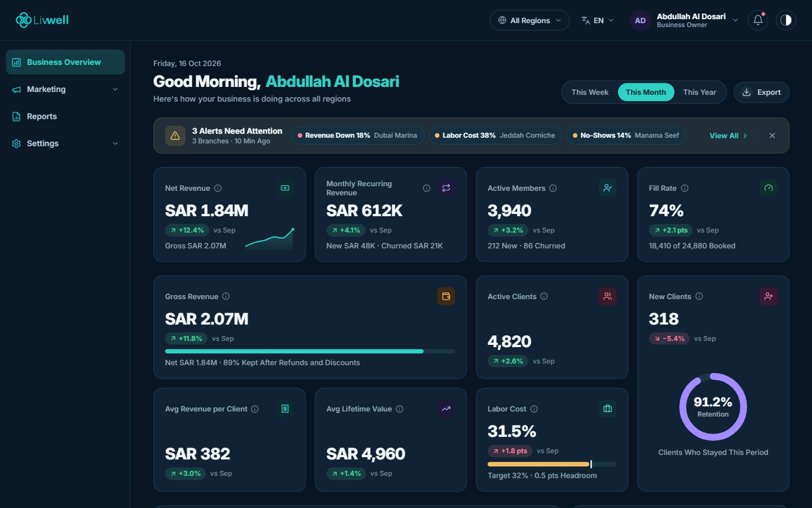This screenshot has height=508, width=812.
Task: Click the Active Members user-check icon
Action: click(x=607, y=188)
